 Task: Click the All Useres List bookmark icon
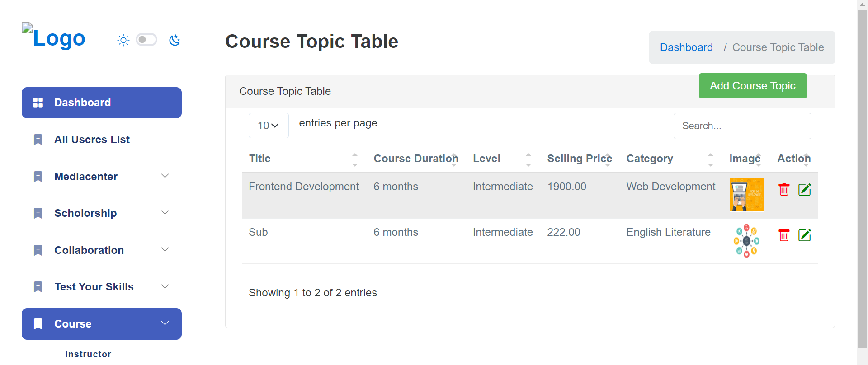tap(38, 140)
